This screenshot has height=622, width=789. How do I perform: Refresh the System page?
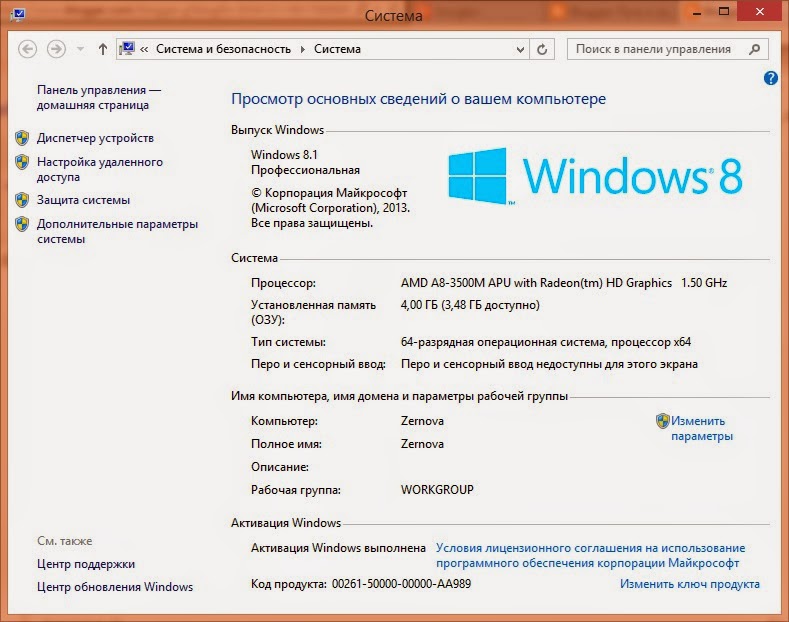click(542, 49)
